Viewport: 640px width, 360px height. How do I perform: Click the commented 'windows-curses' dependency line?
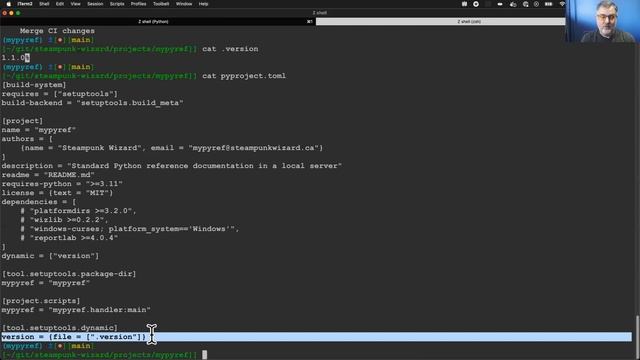pyautogui.click(x=130, y=229)
